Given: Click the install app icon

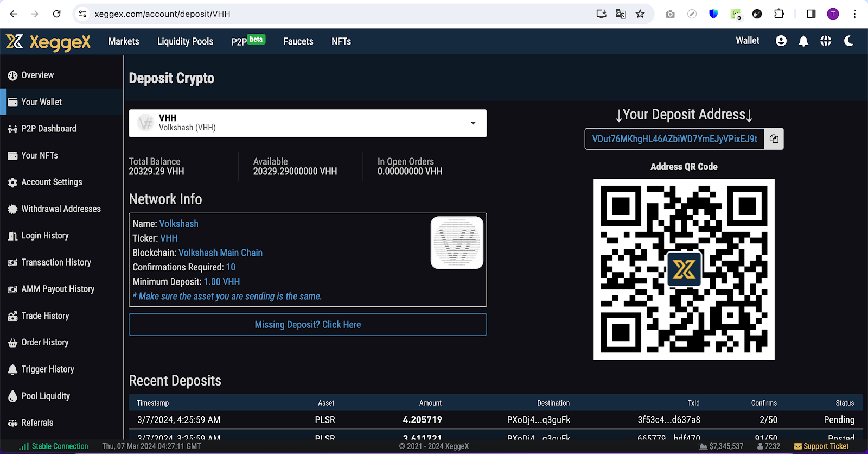Looking at the screenshot, I should pos(601,14).
